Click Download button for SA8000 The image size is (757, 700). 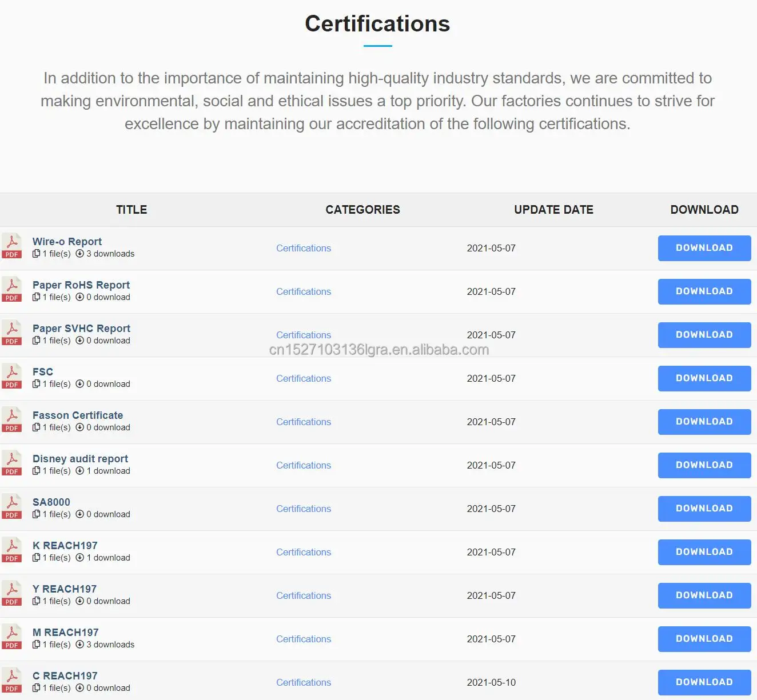(x=704, y=509)
